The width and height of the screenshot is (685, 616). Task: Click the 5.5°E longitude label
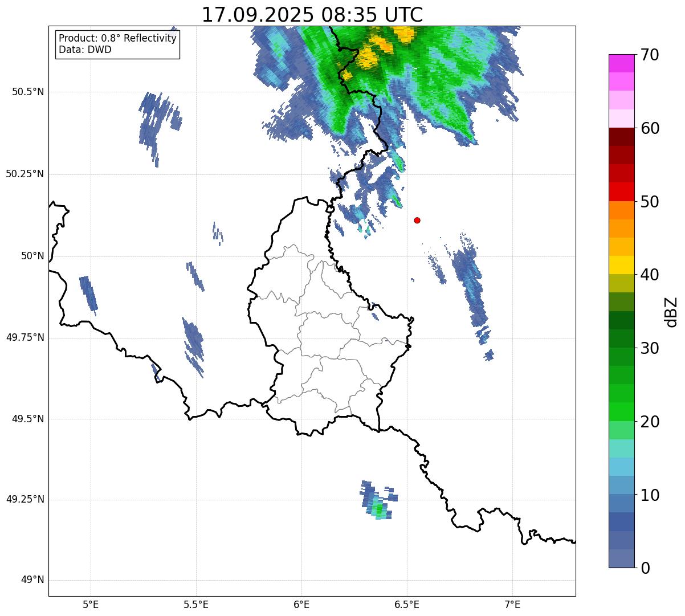coord(196,604)
